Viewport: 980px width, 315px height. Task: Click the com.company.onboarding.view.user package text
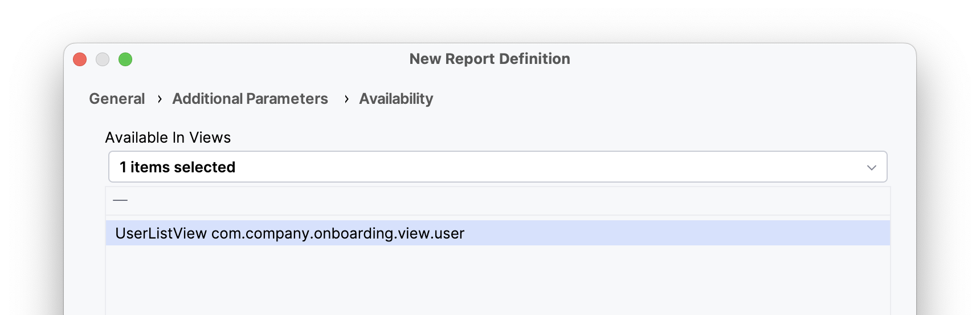(338, 233)
